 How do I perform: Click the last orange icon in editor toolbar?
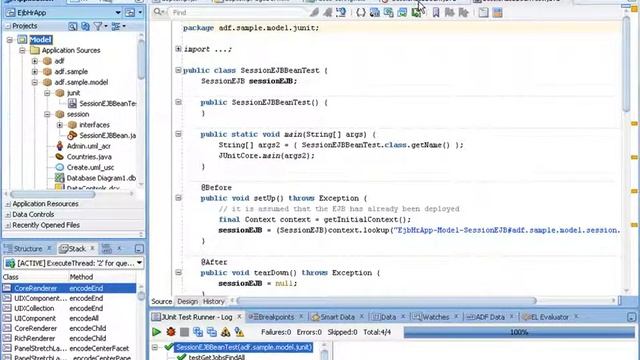click(x=498, y=13)
